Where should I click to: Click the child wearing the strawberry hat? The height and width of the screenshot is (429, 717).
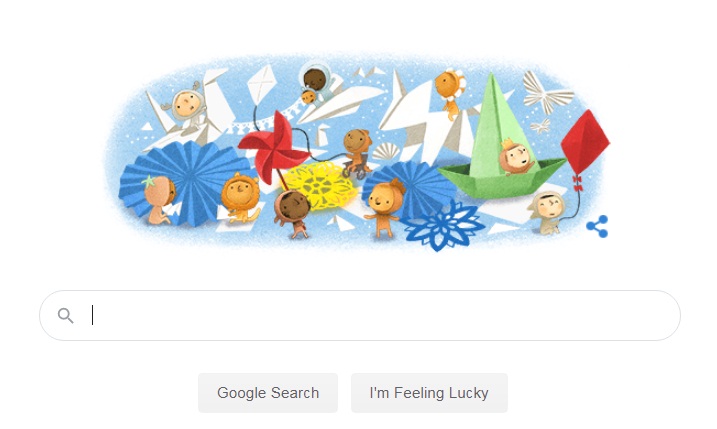coord(159,199)
